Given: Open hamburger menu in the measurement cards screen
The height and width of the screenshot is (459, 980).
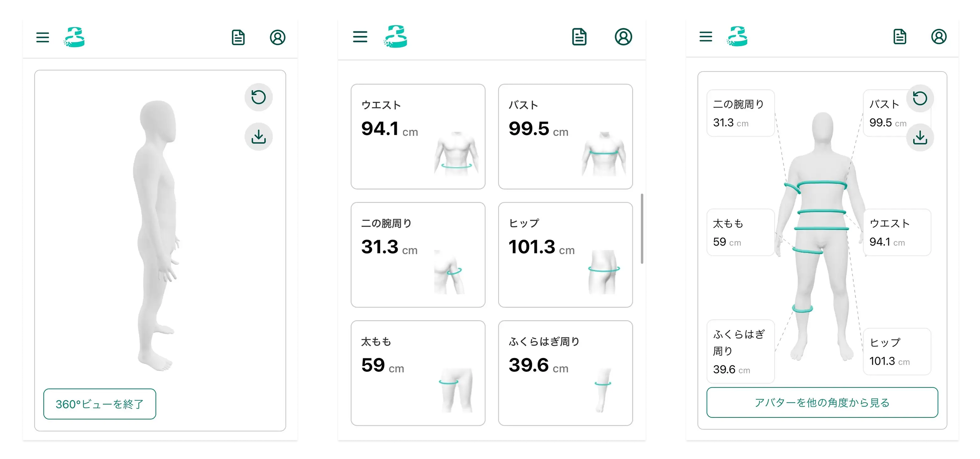Looking at the screenshot, I should coord(360,37).
